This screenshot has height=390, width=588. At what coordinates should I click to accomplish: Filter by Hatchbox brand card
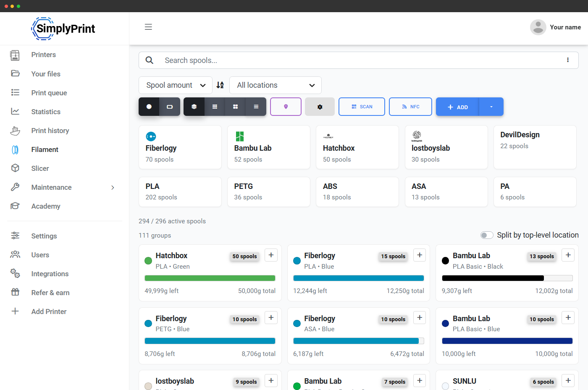click(357, 147)
